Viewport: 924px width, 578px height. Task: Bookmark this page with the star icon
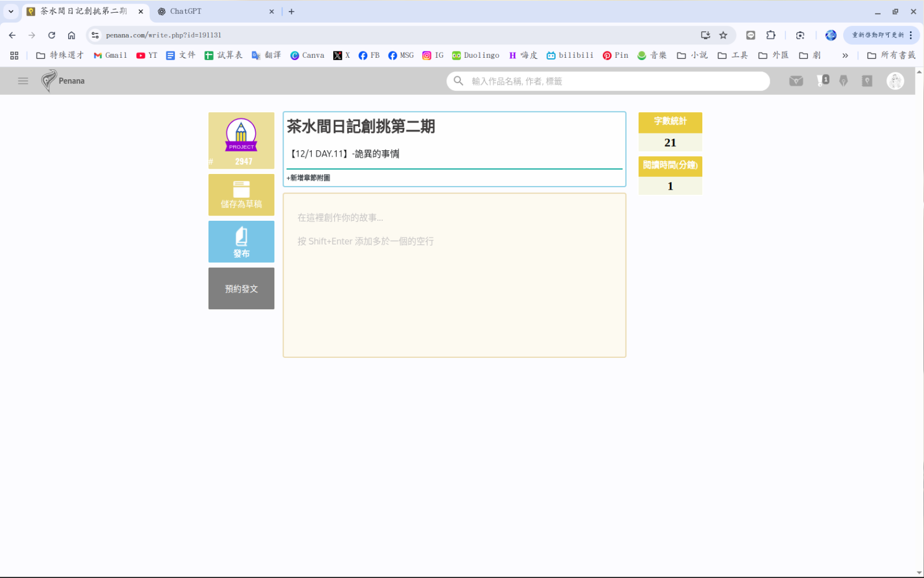tap(723, 35)
